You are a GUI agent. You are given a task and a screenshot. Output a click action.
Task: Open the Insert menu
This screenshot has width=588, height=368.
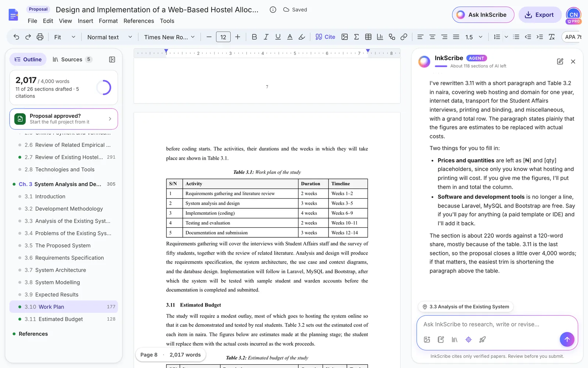[x=85, y=21]
